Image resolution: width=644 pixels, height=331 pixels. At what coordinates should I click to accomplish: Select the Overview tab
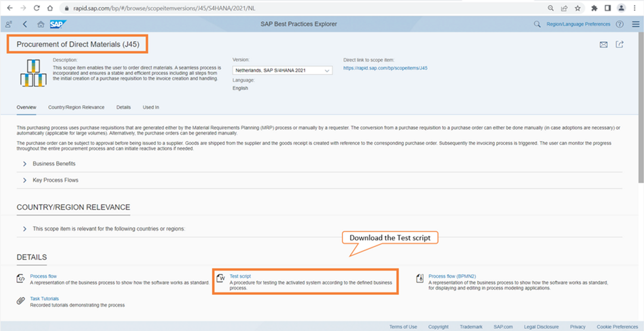(26, 107)
